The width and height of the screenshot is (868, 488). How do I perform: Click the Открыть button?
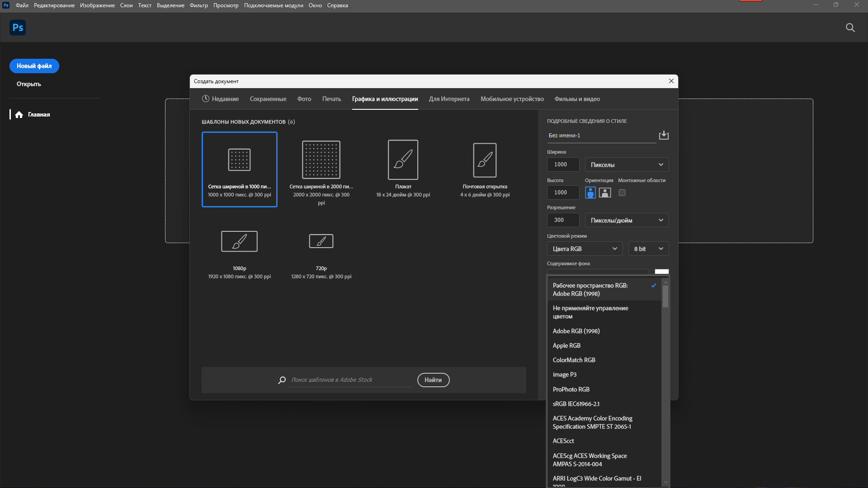(29, 84)
